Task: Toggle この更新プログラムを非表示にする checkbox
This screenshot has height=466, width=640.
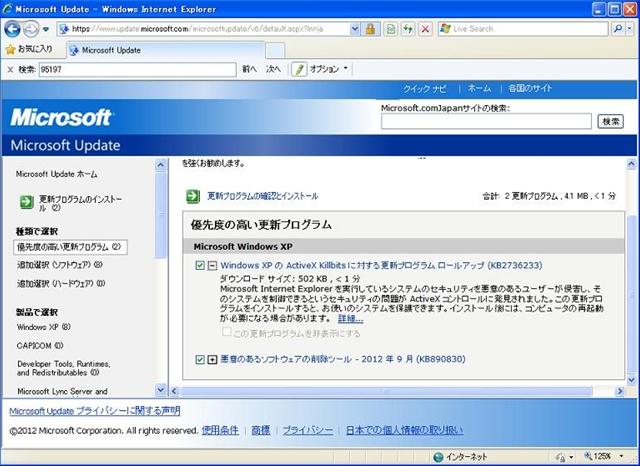Action: pos(227,332)
